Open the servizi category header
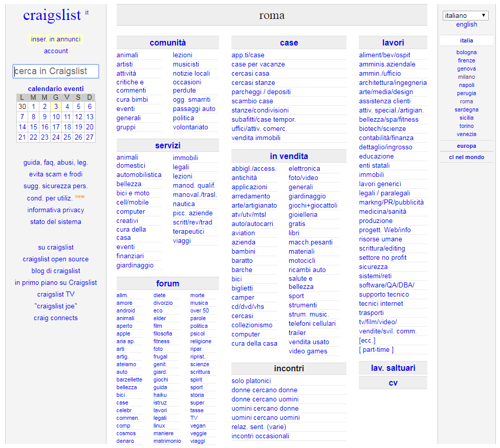The height and width of the screenshot is (448, 500). [168, 145]
